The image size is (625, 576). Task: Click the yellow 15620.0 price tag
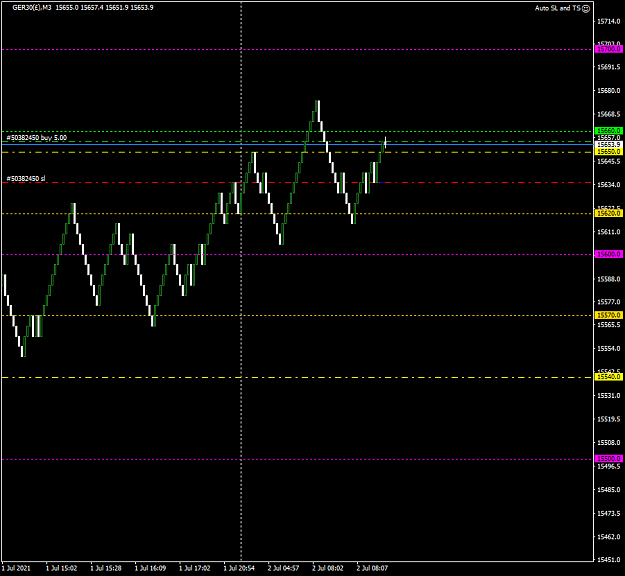609,213
